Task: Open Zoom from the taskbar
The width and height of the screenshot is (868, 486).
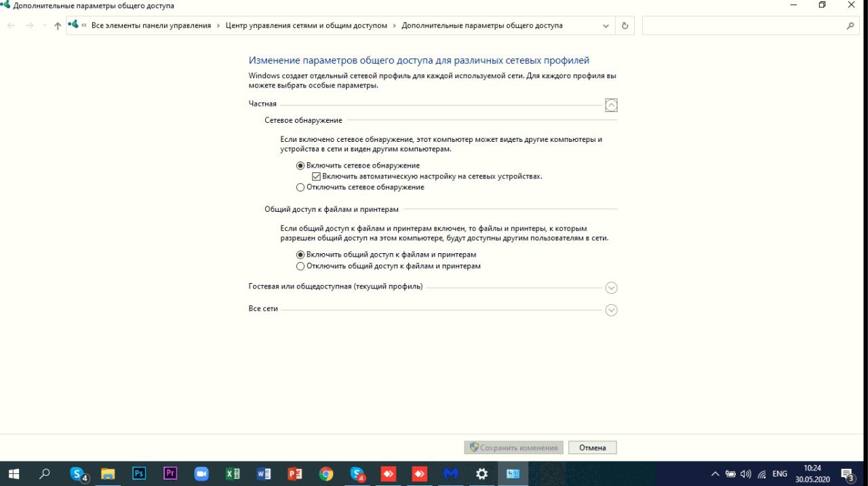Action: [201, 474]
